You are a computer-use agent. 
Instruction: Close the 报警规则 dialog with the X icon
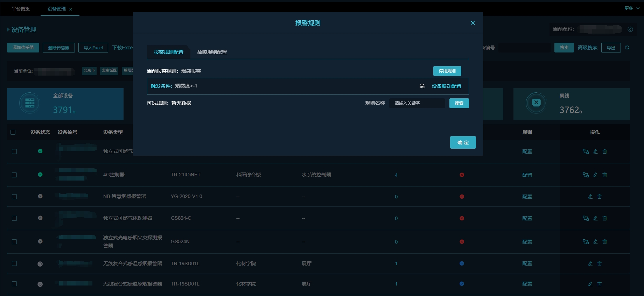(x=472, y=23)
